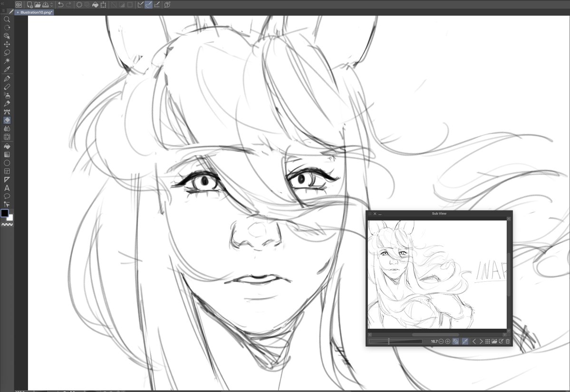Select the Lasso selection tool
The width and height of the screenshot is (570, 392).
[7, 53]
